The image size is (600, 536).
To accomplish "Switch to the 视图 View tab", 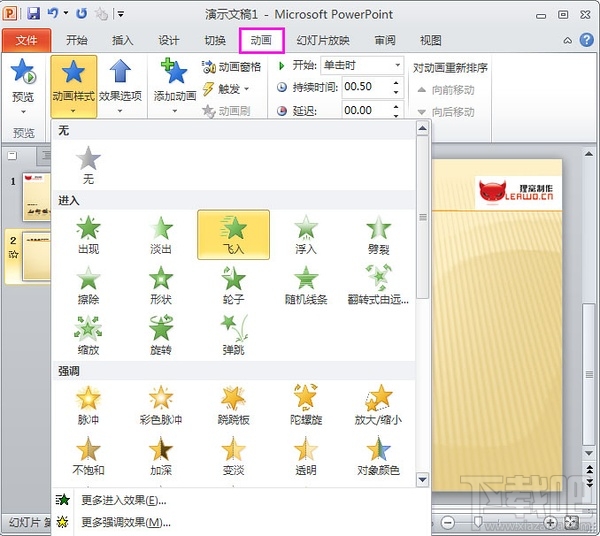I will point(430,40).
